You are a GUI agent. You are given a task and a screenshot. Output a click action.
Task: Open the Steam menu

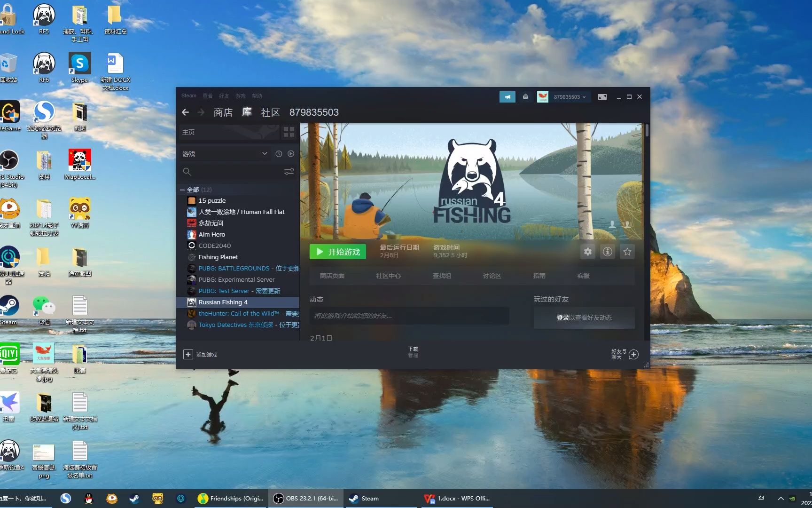coord(189,96)
